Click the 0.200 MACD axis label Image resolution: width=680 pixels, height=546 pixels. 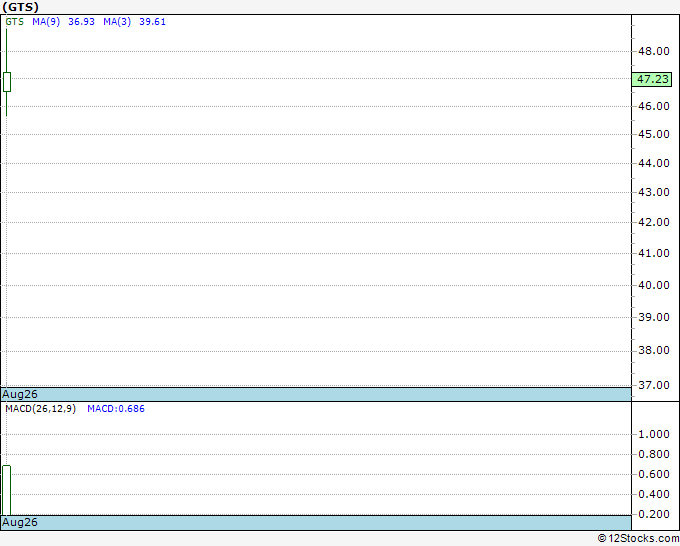[654, 514]
